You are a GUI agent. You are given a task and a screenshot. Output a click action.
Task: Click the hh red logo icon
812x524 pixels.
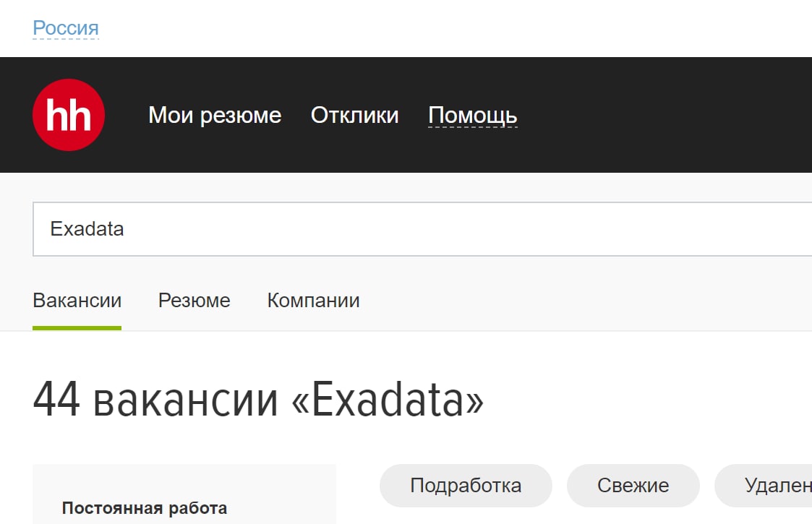tap(69, 115)
